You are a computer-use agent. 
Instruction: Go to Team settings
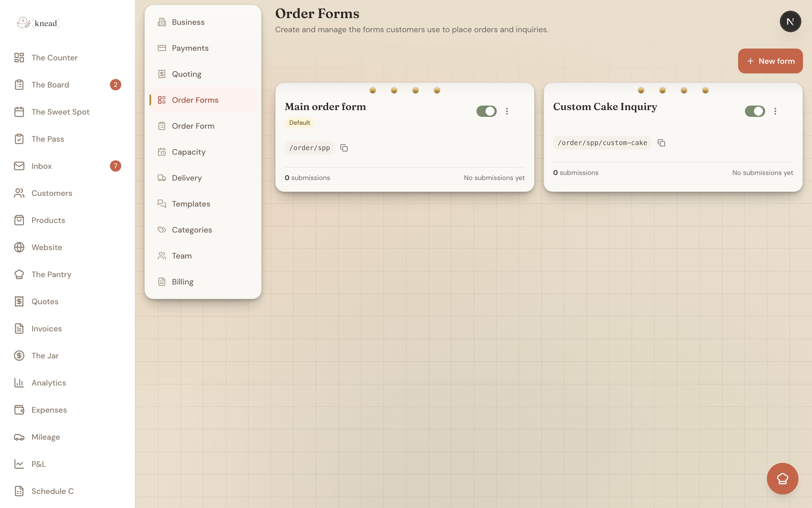coord(203,256)
